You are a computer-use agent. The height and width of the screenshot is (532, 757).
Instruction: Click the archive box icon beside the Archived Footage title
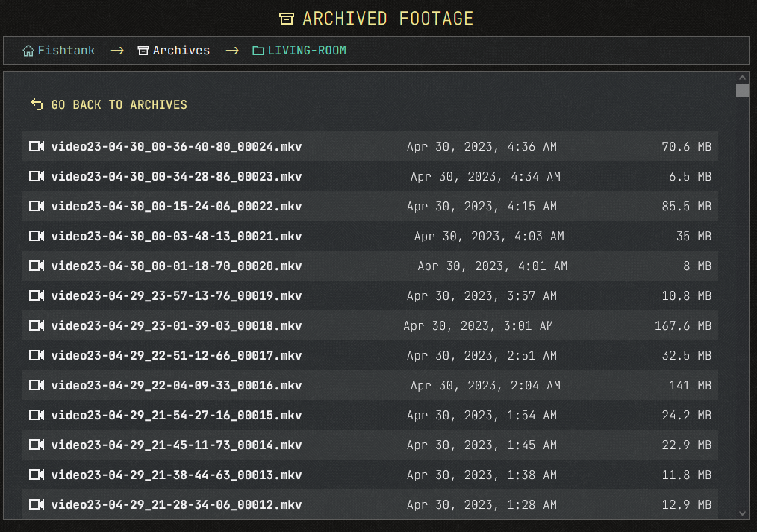click(x=286, y=19)
